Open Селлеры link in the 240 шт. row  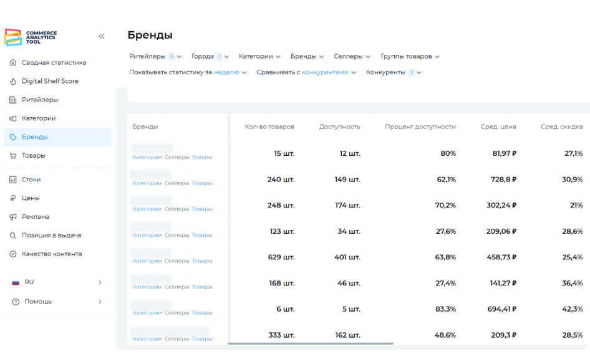click(x=177, y=183)
